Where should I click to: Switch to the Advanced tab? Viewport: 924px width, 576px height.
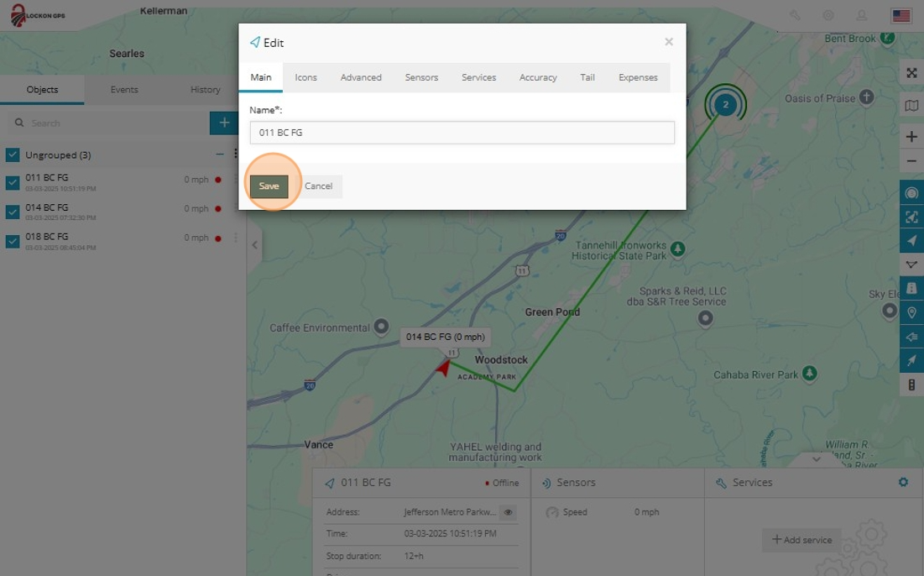click(x=361, y=77)
